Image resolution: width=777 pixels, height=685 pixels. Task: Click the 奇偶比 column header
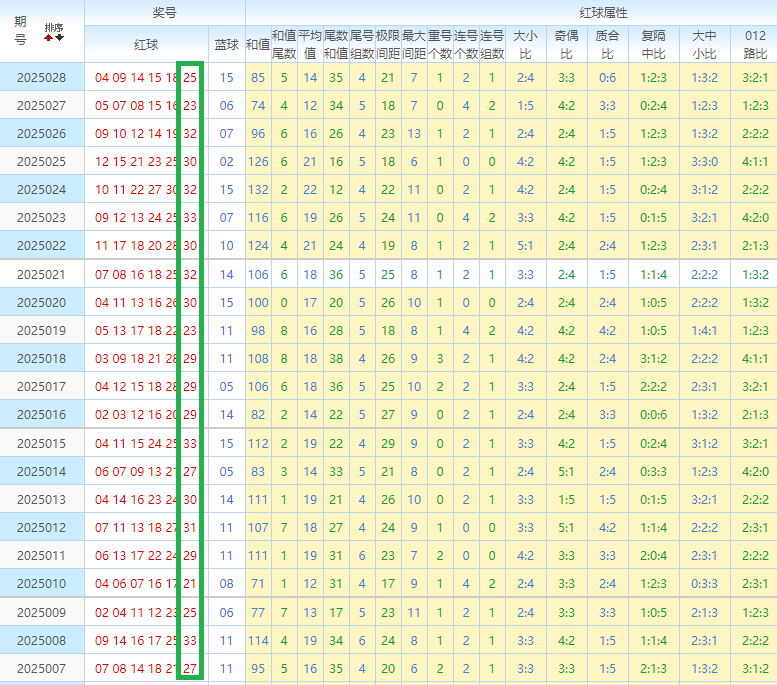(x=565, y=45)
